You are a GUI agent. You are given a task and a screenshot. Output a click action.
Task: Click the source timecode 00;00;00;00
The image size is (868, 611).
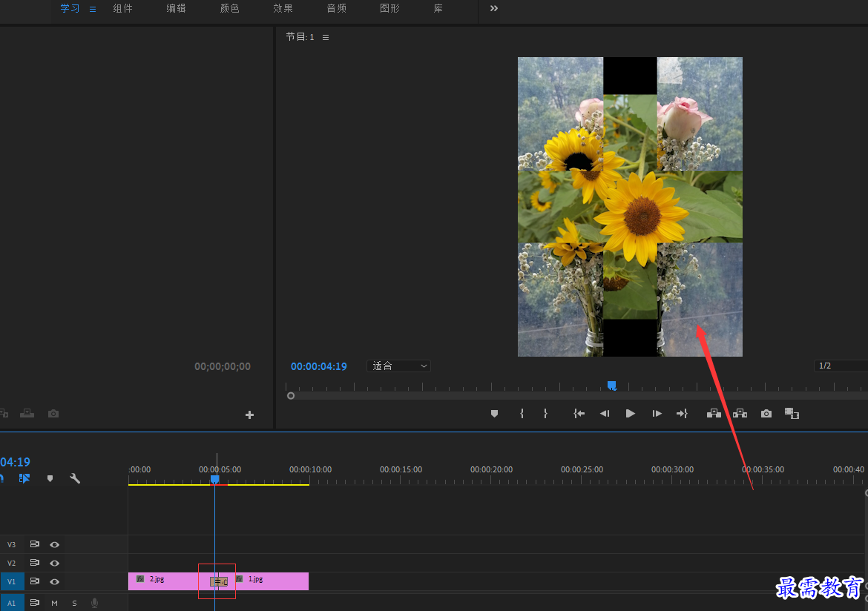click(x=223, y=366)
